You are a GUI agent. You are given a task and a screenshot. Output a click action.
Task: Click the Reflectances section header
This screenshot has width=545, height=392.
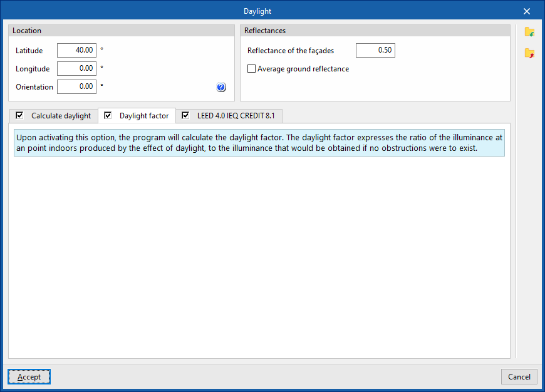coord(375,31)
